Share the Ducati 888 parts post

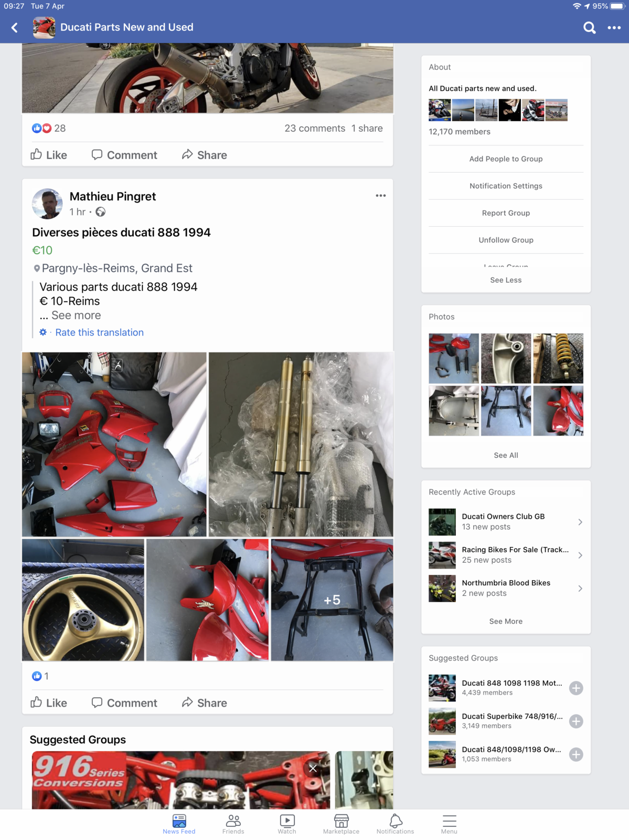click(x=204, y=703)
